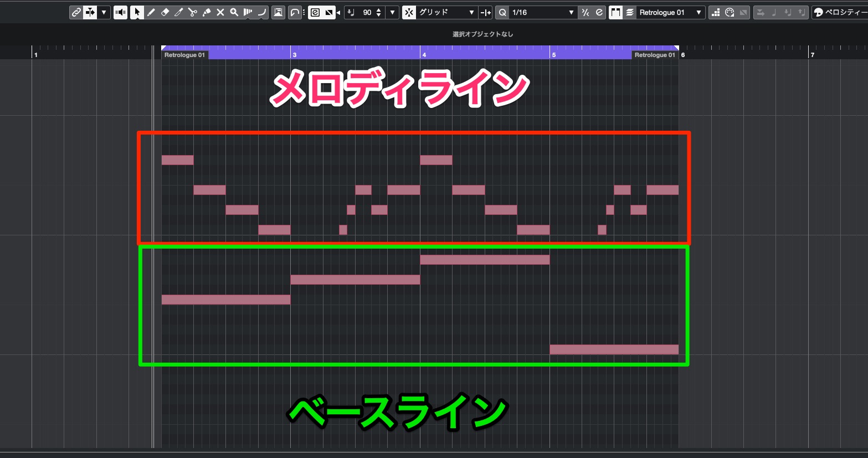Click the right Retrologue 01 part label

[x=655, y=55]
